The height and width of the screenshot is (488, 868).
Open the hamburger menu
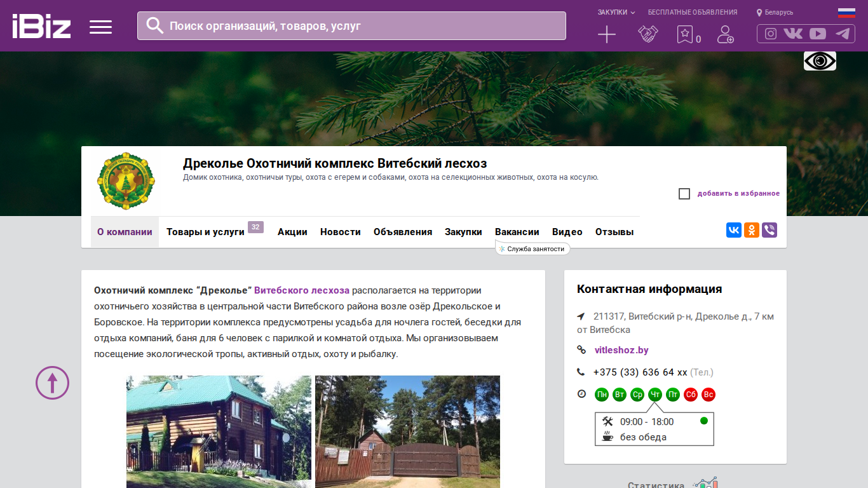pyautogui.click(x=100, y=27)
